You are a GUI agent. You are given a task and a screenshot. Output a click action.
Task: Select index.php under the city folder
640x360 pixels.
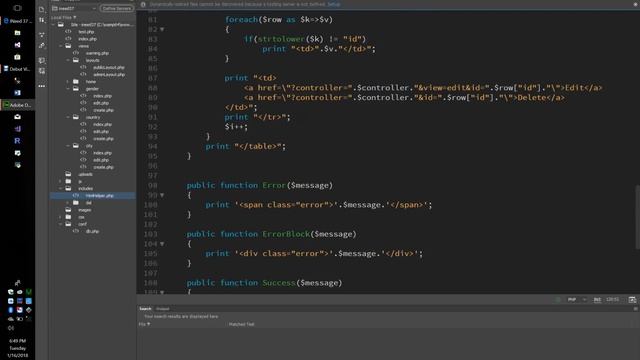[102, 153]
